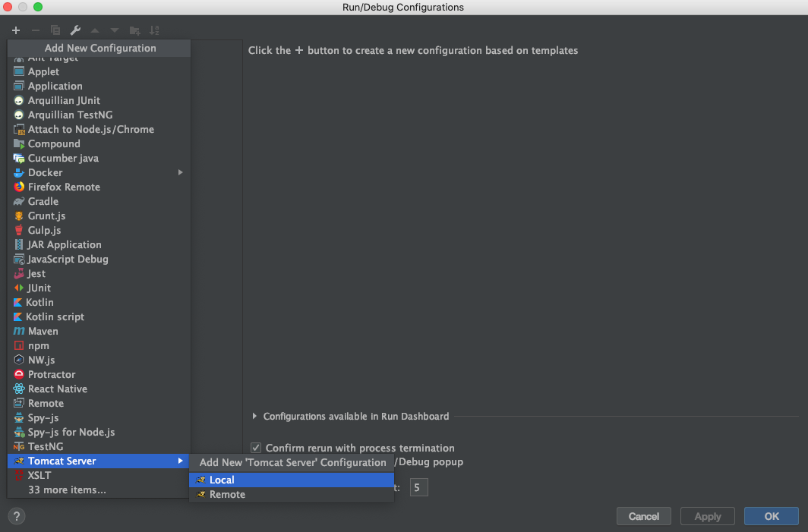Image resolution: width=808 pixels, height=532 pixels.
Task: Click the Firefox Remote icon
Action: (x=19, y=187)
